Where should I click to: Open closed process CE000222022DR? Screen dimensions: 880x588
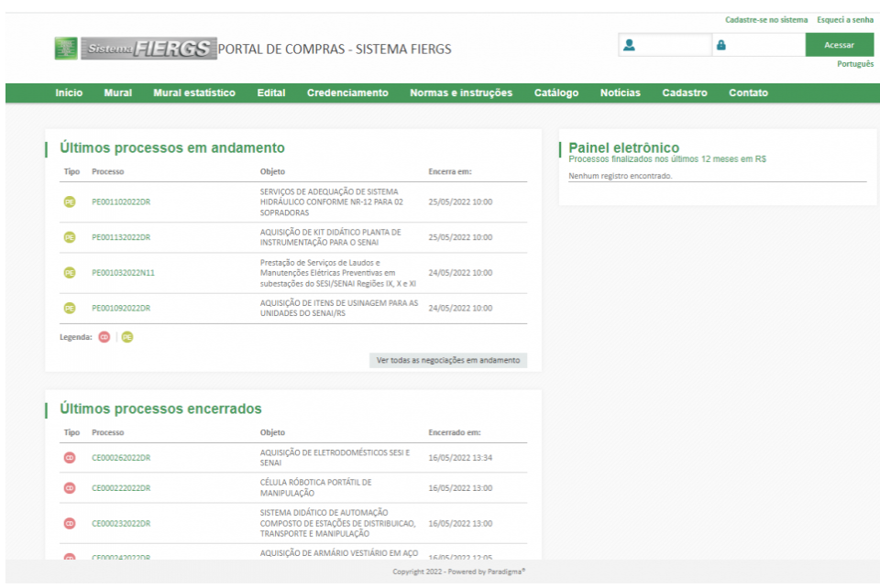point(121,487)
